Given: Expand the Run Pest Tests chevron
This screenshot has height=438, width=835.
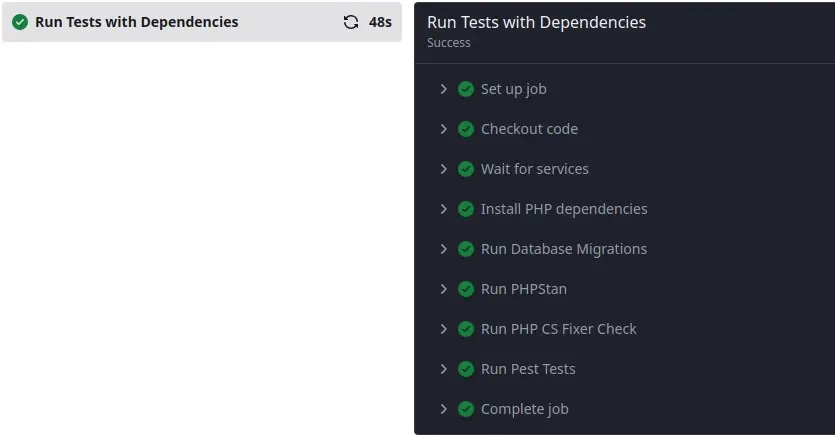Looking at the screenshot, I should click(444, 369).
